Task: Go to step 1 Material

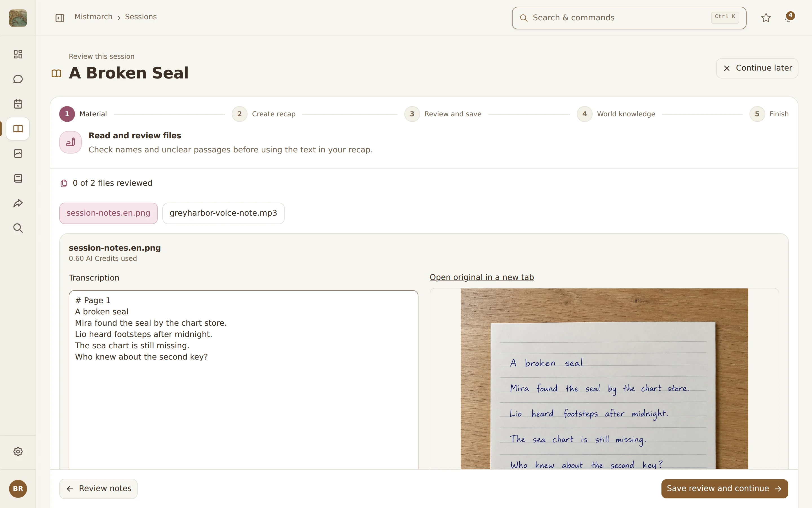Action: 83,114
